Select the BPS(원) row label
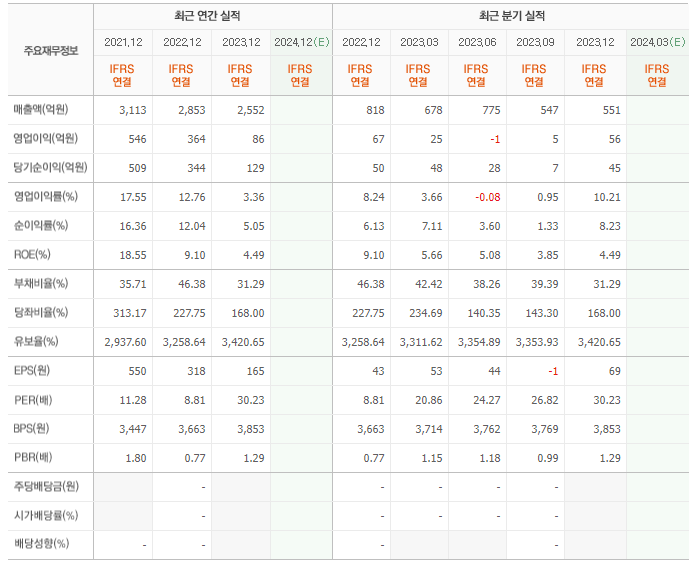Screen dimensions: 696x565 [31, 428]
